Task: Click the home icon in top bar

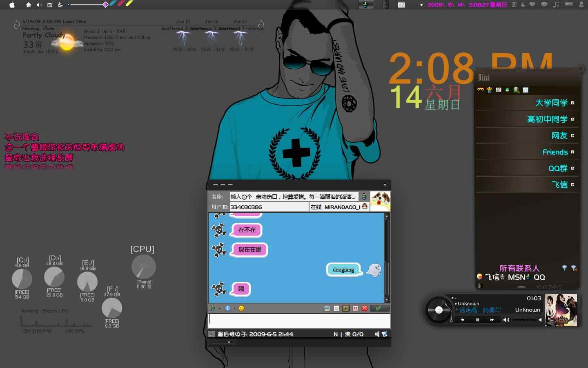Action: pyautogui.click(x=28, y=5)
